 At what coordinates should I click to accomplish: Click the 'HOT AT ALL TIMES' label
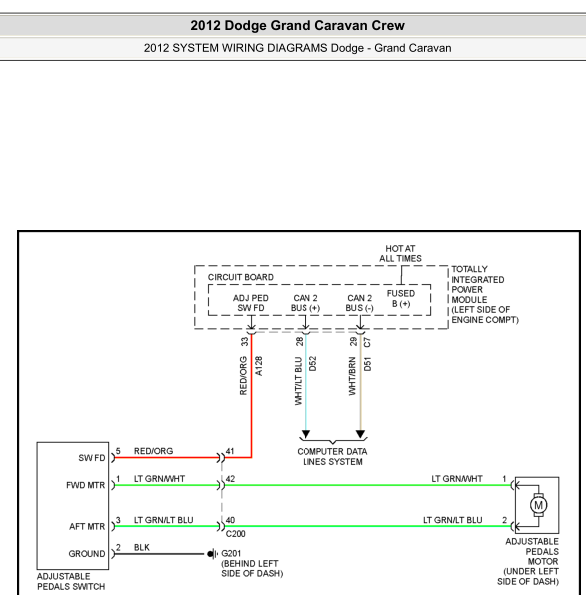[x=400, y=253]
